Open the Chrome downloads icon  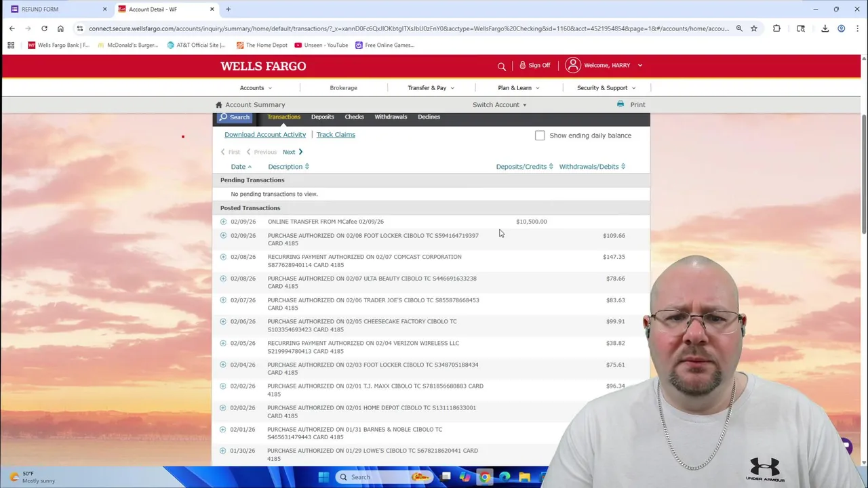pos(825,28)
